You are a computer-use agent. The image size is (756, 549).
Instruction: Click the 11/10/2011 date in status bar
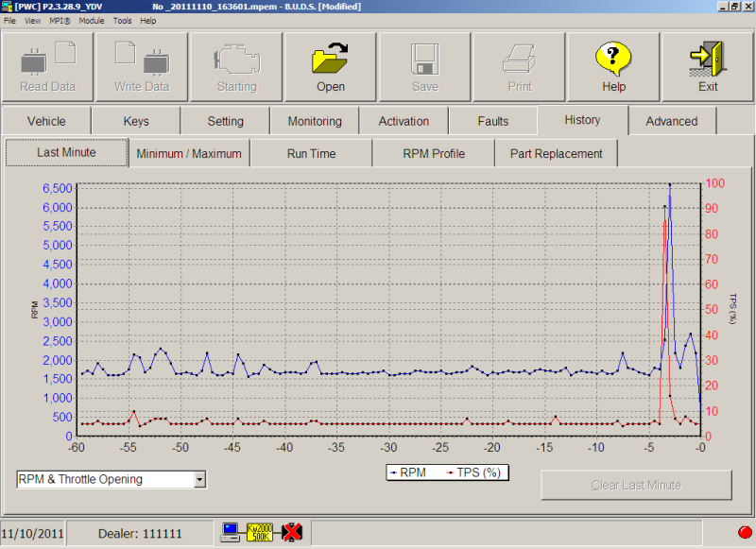click(33, 534)
